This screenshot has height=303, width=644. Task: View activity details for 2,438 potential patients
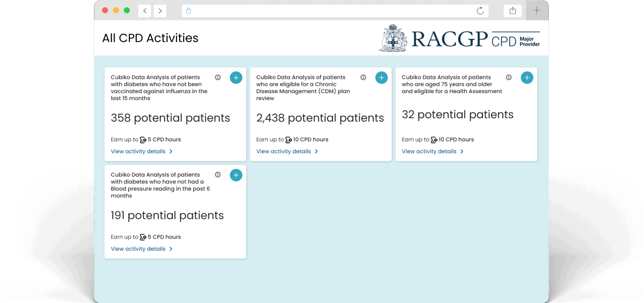click(287, 151)
